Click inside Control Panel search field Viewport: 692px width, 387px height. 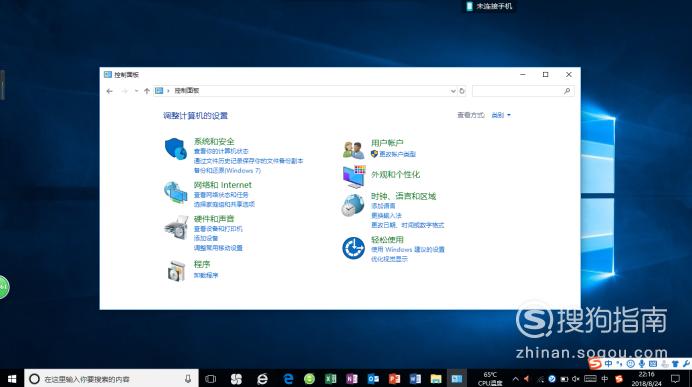click(523, 91)
